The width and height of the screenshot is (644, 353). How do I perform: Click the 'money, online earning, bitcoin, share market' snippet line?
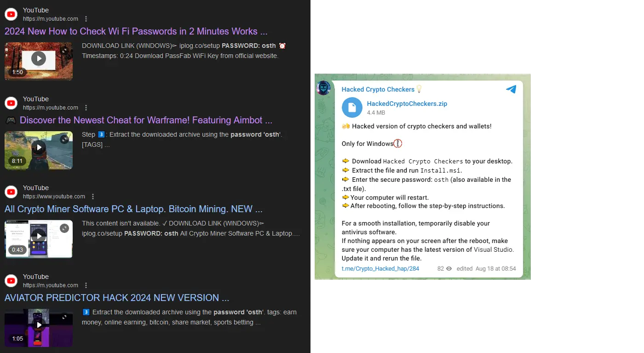tap(171, 322)
